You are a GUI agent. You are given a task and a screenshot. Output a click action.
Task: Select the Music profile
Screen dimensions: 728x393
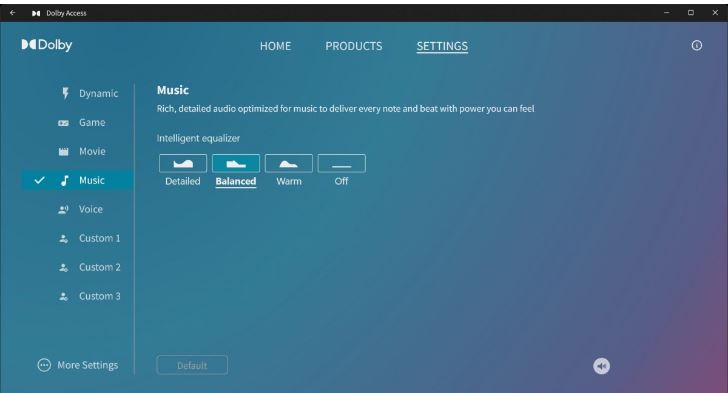[x=78, y=180]
